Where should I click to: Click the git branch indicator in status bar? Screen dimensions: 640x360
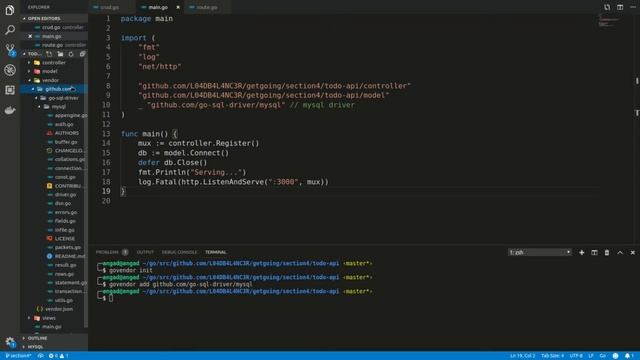click(18, 356)
